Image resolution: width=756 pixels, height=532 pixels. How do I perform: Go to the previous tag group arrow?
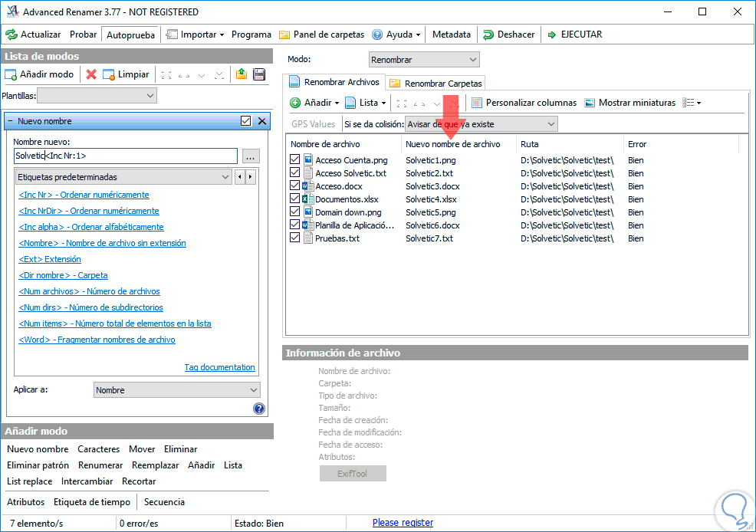[240, 177]
